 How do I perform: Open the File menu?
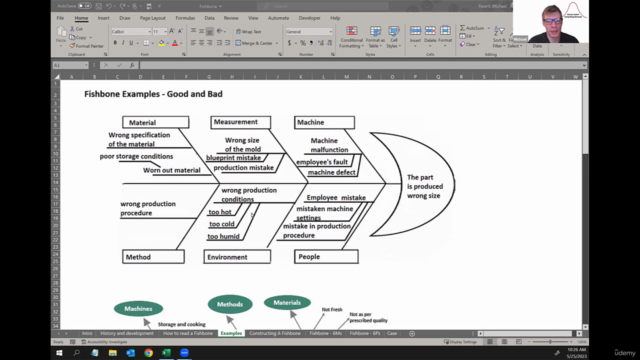pyautogui.click(x=60, y=18)
